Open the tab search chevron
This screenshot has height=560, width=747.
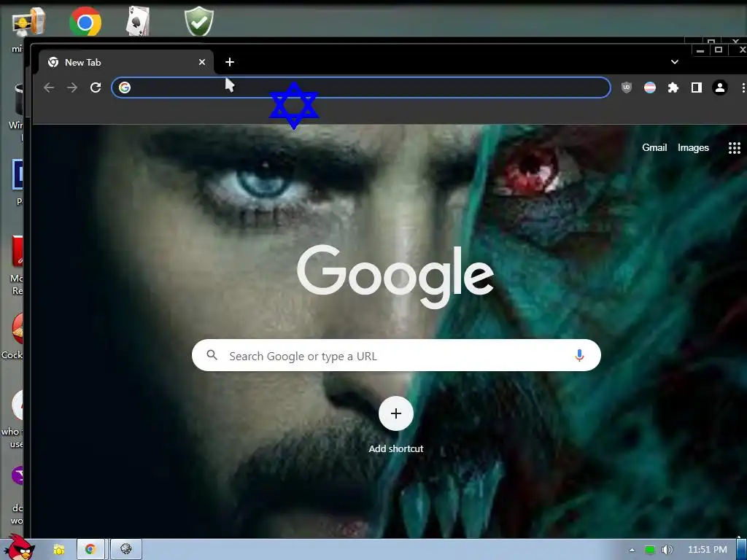tap(675, 62)
